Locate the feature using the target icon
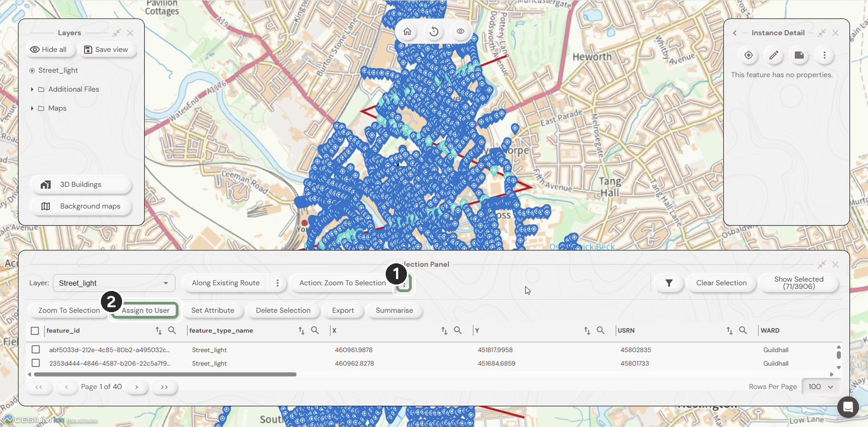 click(x=749, y=55)
